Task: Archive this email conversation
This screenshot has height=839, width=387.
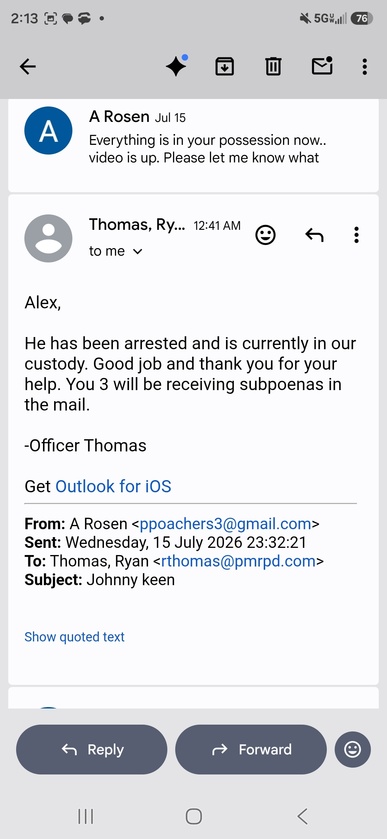Action: [224, 66]
